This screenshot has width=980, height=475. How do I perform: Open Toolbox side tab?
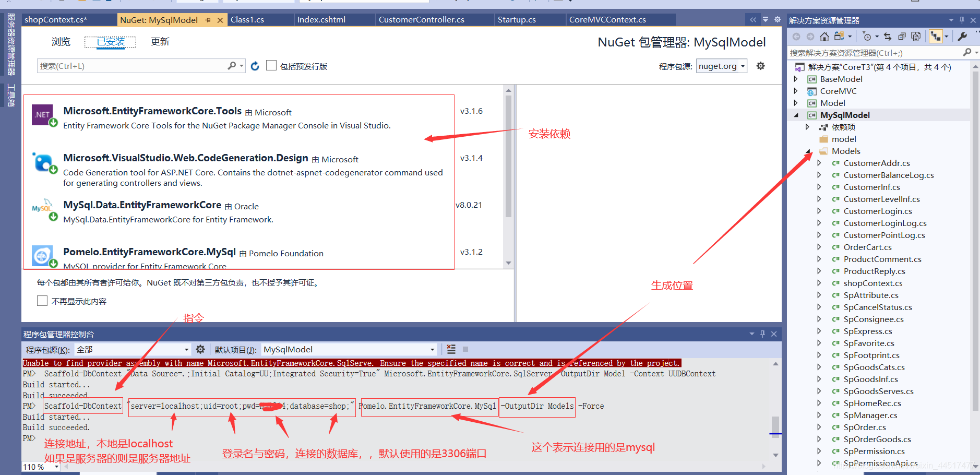pos(10,95)
